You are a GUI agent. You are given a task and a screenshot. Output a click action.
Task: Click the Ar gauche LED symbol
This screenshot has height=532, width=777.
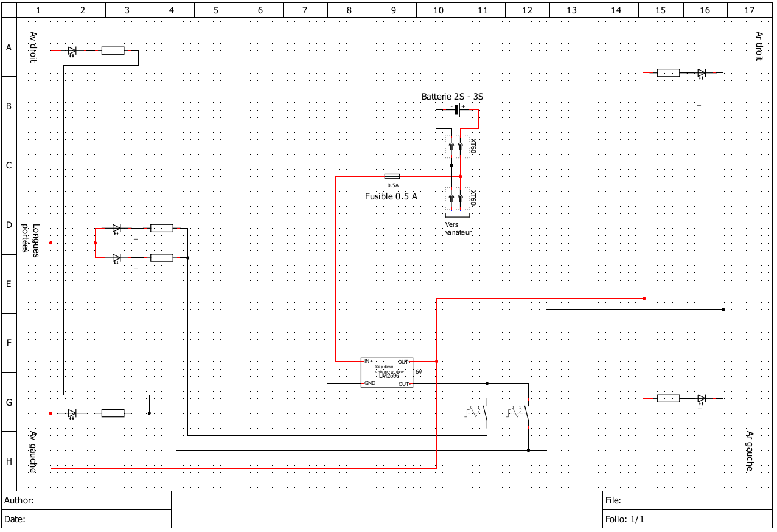[701, 399]
